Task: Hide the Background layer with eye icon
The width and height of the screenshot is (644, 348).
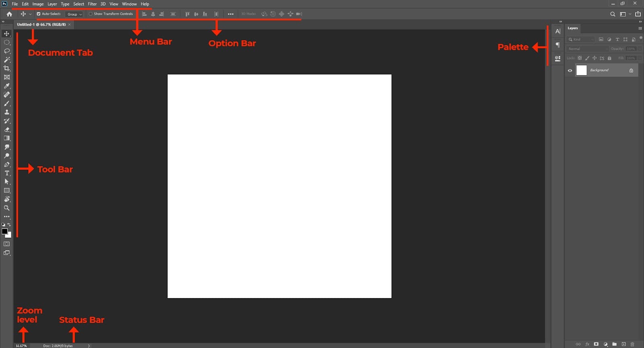Action: pos(570,70)
